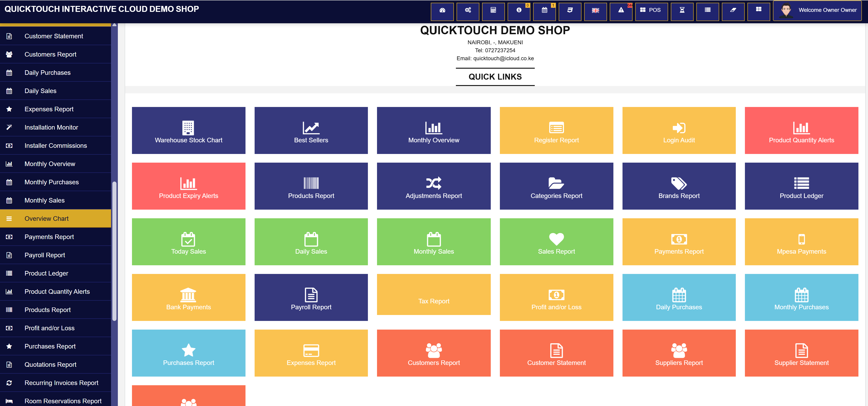Viewport: 868px width, 406px height.
Task: Open the Monthly Overview quick link tile
Action: click(x=434, y=130)
